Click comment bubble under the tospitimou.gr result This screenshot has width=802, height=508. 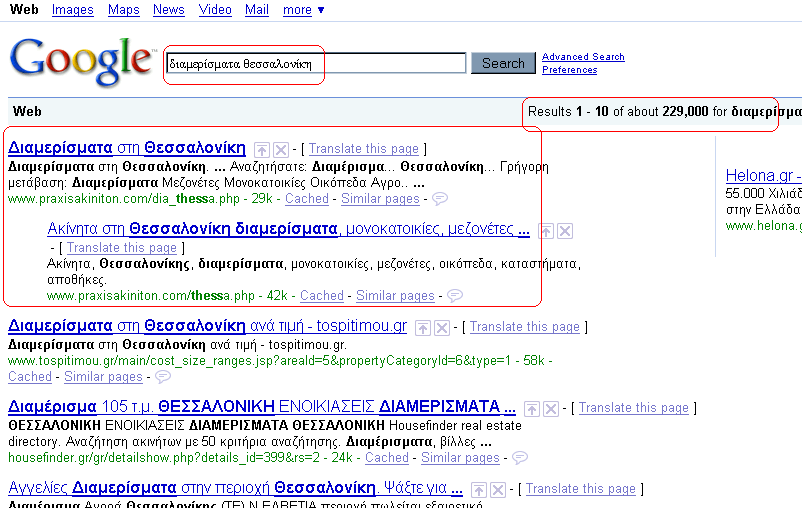(163, 377)
